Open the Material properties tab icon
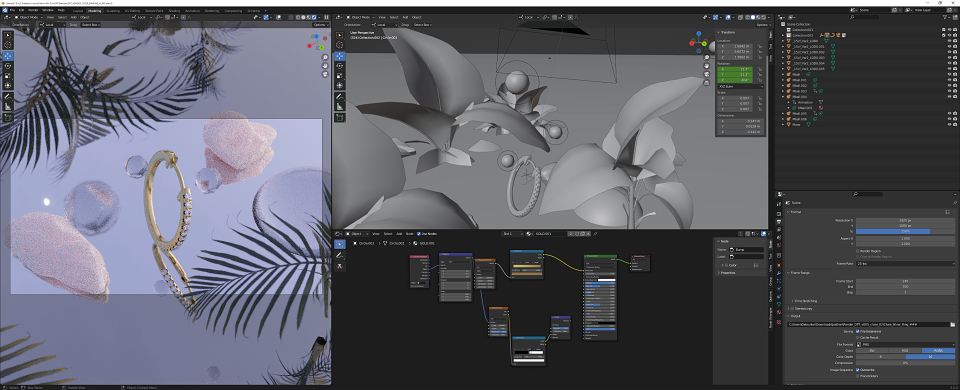Viewport: 960px width, 390px height. [x=779, y=312]
